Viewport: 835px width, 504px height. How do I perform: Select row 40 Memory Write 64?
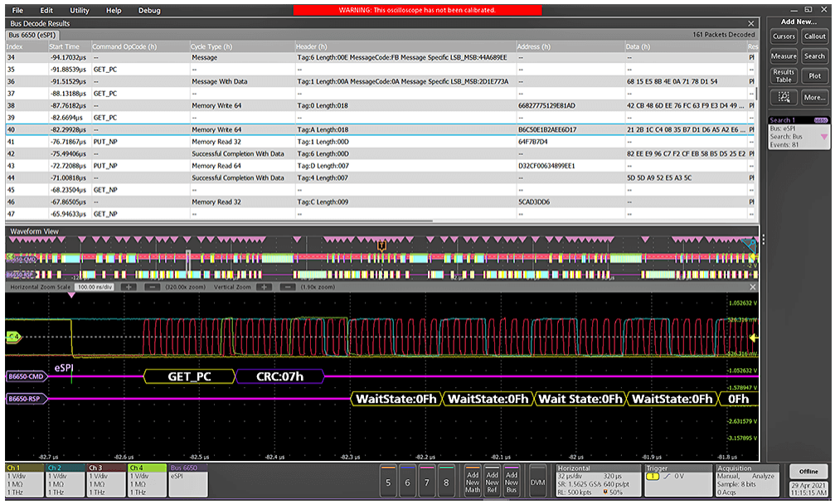click(x=381, y=129)
